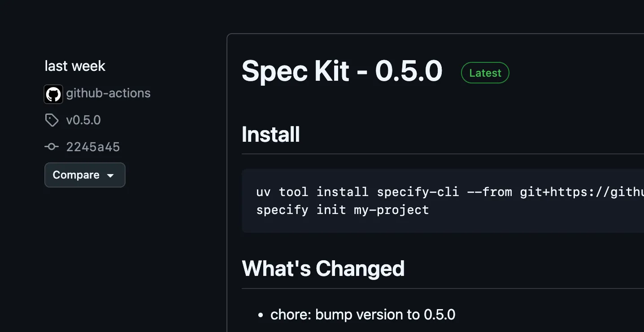Expand the Compare options list

[85, 175]
